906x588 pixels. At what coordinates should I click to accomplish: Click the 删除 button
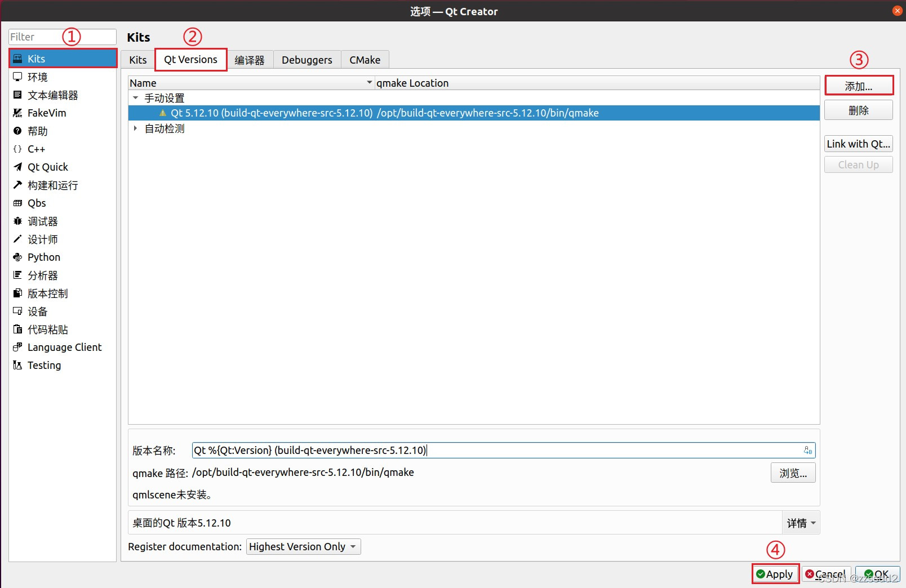(859, 110)
